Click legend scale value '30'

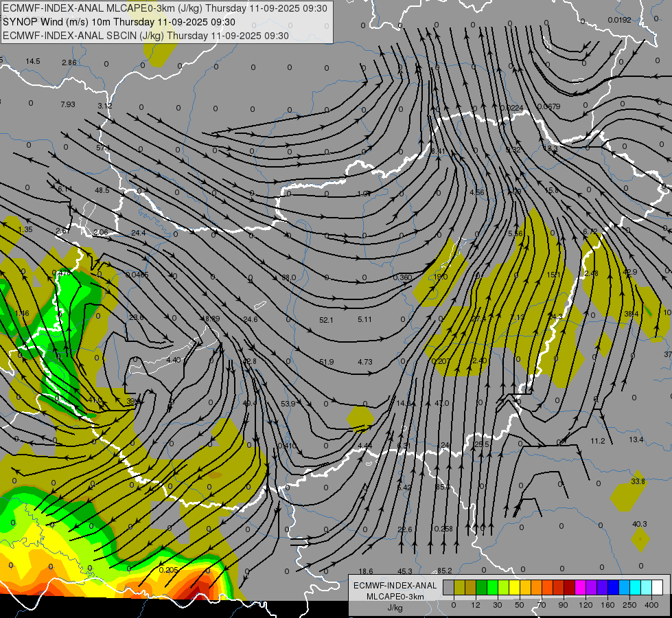click(x=498, y=605)
